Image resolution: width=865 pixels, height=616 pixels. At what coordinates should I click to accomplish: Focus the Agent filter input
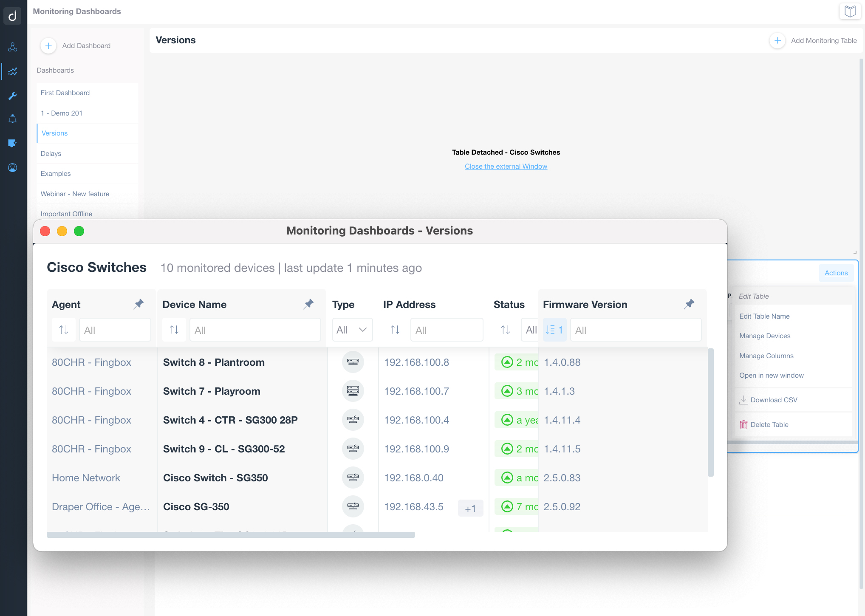115,330
